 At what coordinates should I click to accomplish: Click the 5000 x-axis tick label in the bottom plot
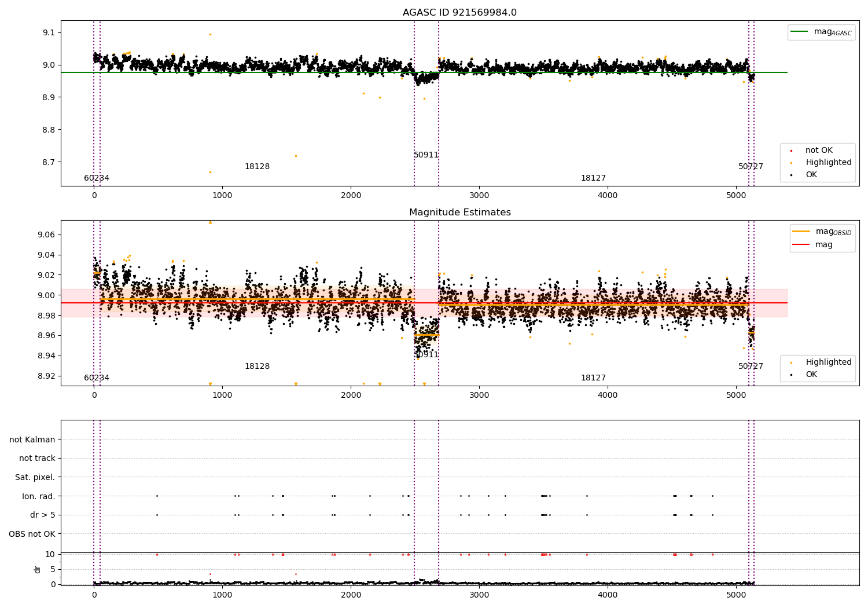pyautogui.click(x=736, y=595)
